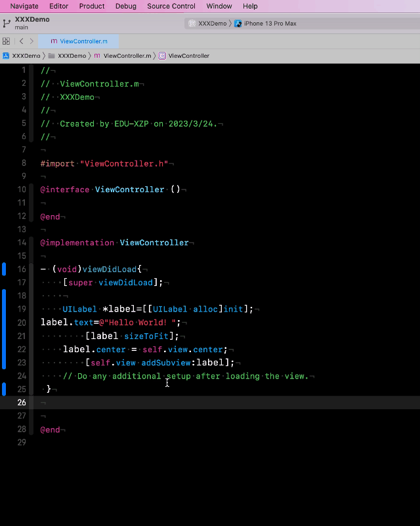Image resolution: width=420 pixels, height=526 pixels.
Task: Click the XXXDemo main branch title
Action: (32, 23)
